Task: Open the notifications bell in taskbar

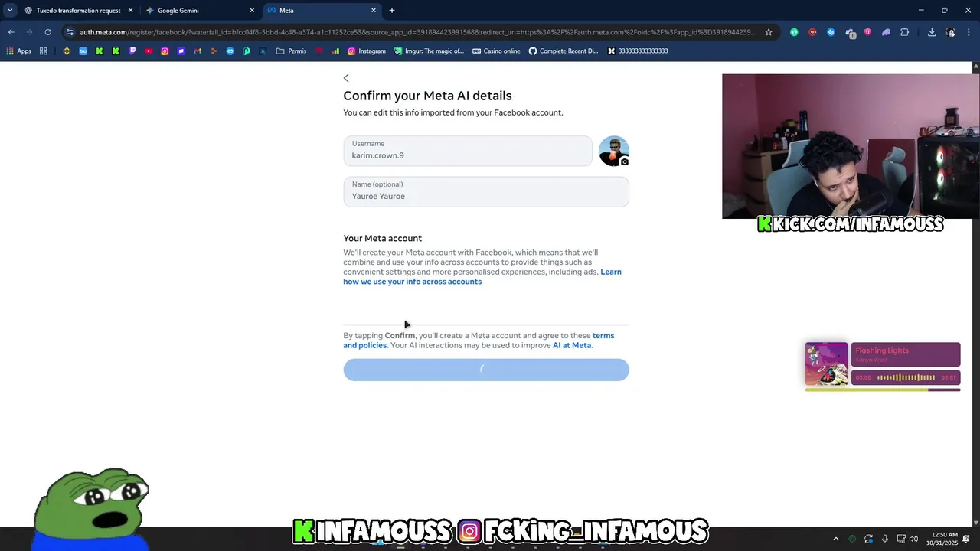Action: pos(966,540)
